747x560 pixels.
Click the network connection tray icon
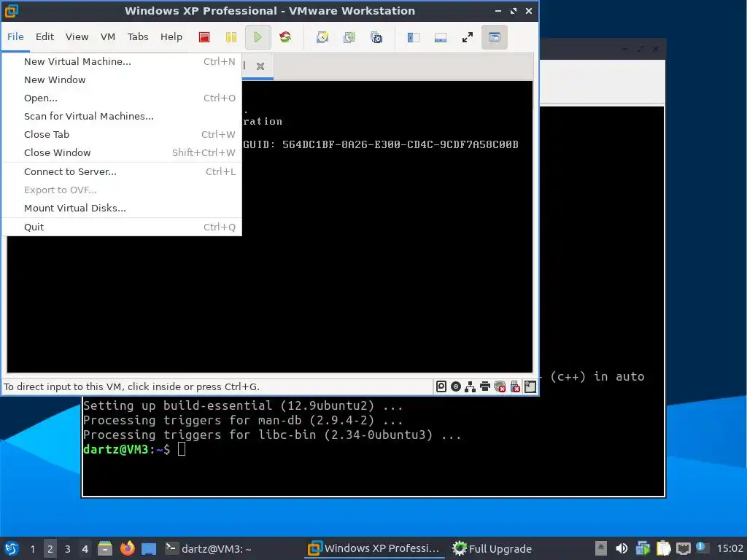pos(683,548)
